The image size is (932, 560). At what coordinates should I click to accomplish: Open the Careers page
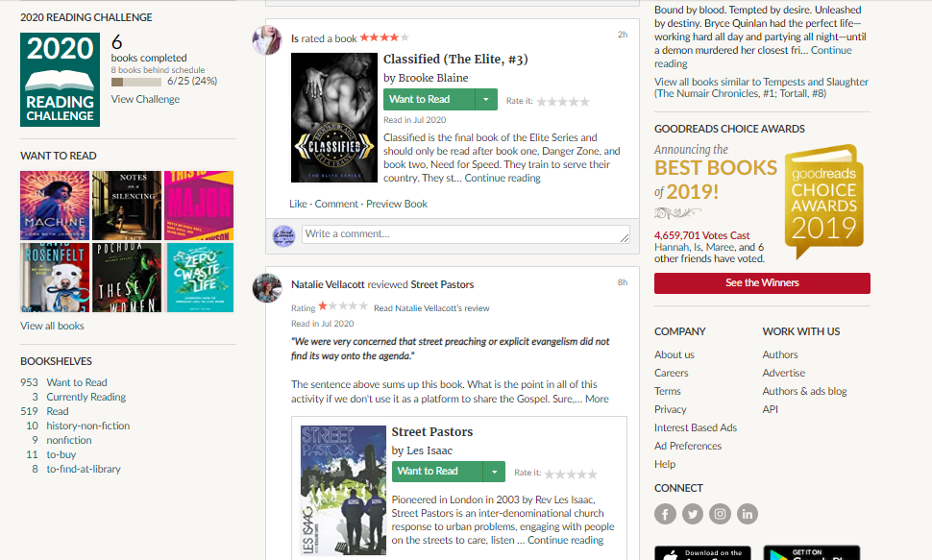pyautogui.click(x=671, y=373)
